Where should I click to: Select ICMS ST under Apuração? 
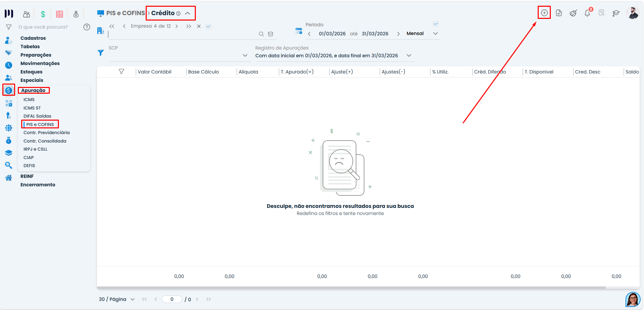[32, 108]
